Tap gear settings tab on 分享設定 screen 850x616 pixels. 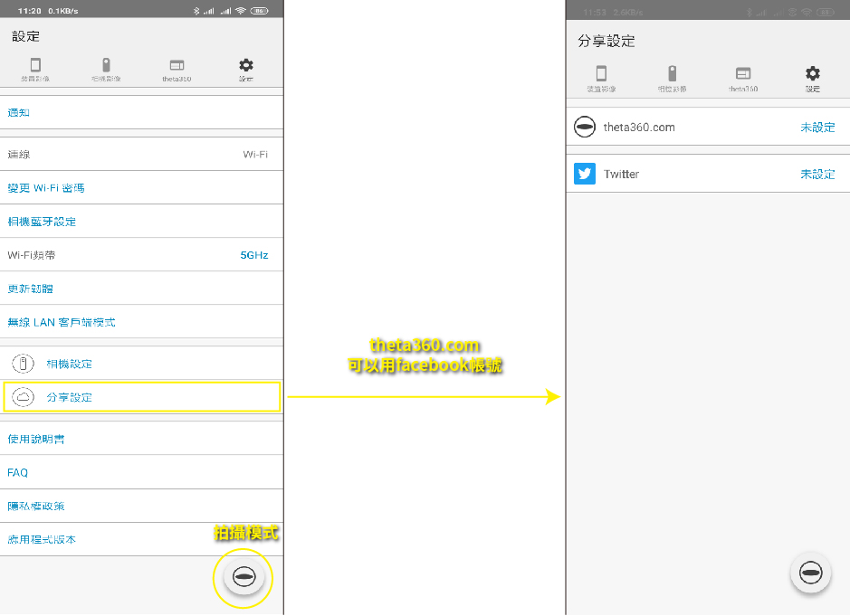pos(813,79)
